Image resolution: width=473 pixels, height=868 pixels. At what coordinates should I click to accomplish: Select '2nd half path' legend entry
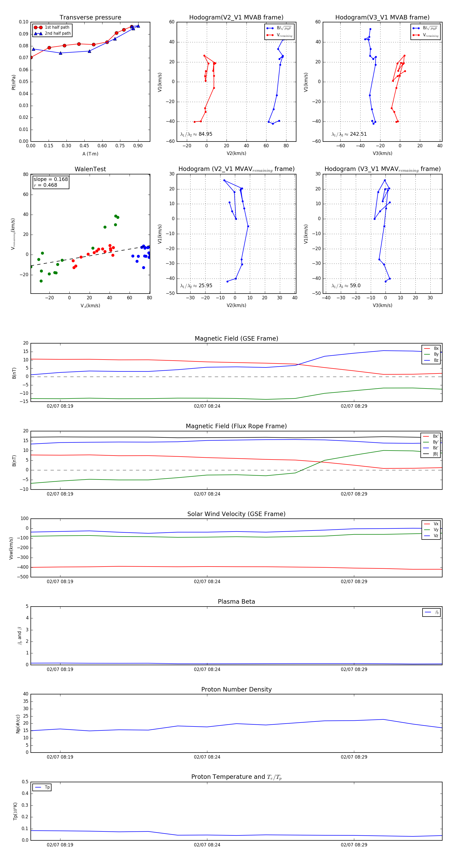click(52, 33)
